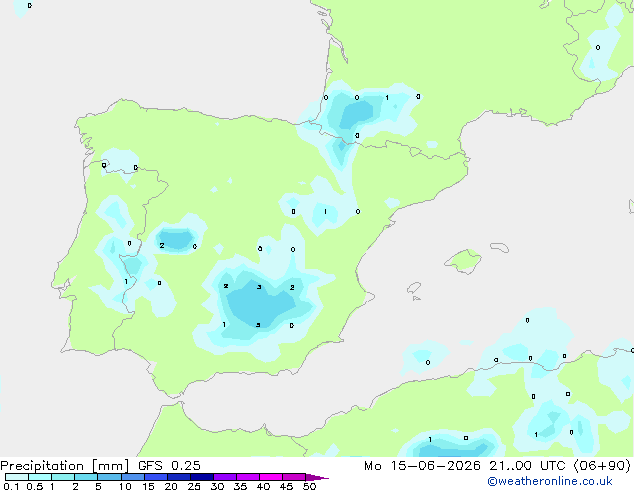634x490 pixels.
Task: Pick the 35 mm purple legend swatch
Action: click(x=248, y=477)
